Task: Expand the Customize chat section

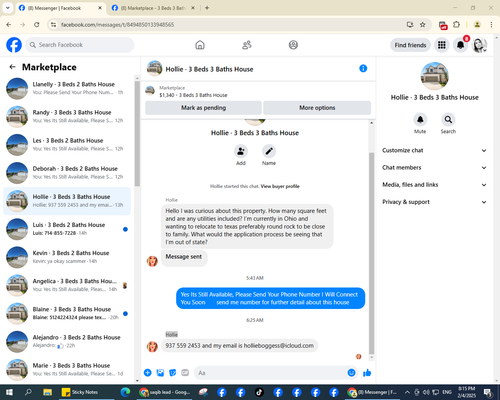Action: (x=434, y=150)
